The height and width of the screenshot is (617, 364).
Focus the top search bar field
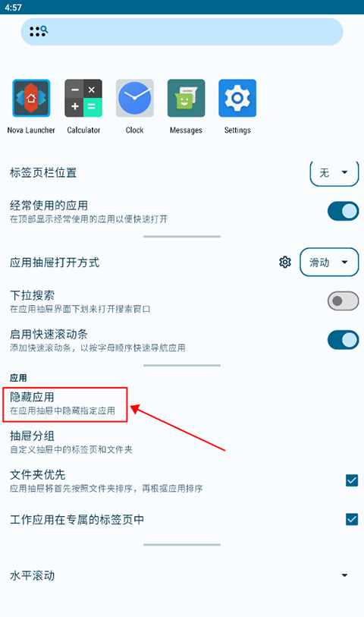point(182,31)
